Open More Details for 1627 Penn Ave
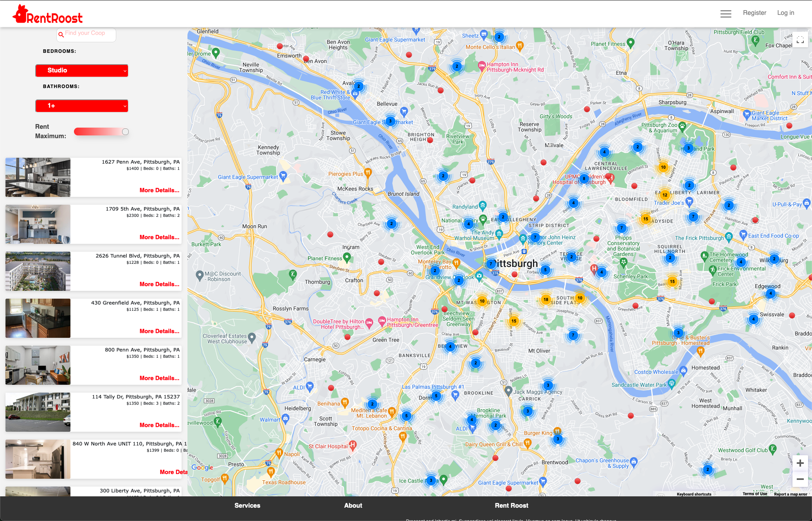 159,190
